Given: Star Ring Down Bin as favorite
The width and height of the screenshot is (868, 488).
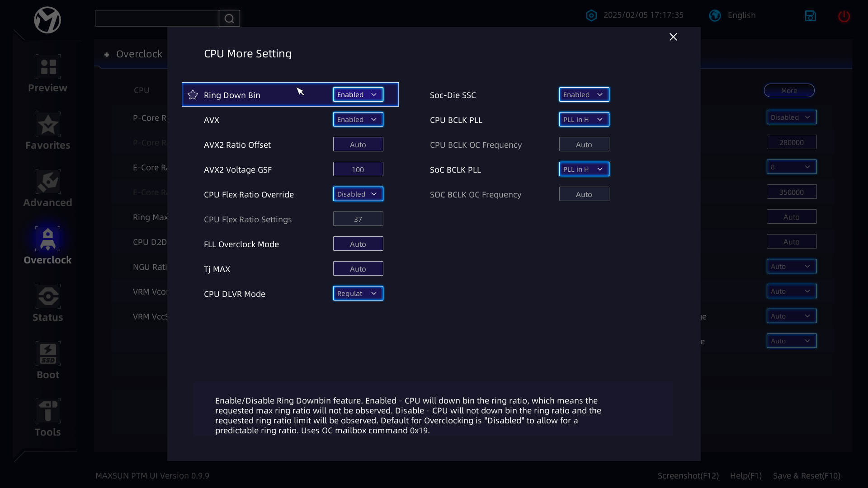Looking at the screenshot, I should [x=193, y=94].
